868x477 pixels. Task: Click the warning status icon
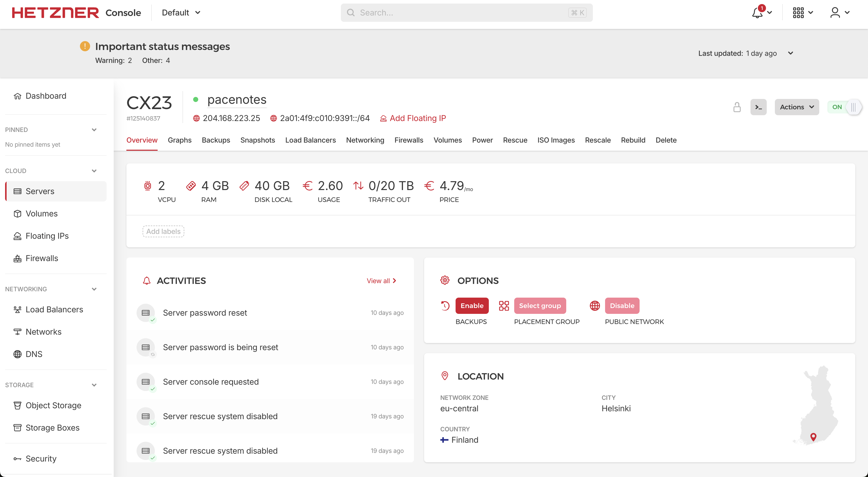[85, 46]
